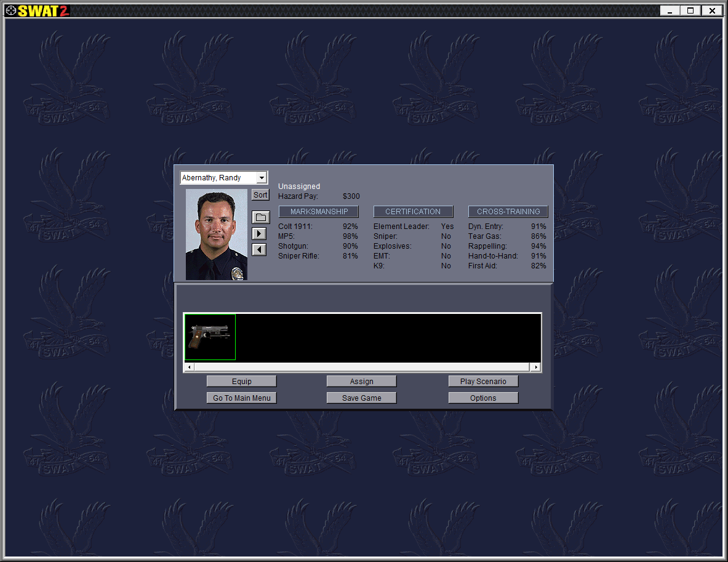Click the Hand-to-Hand 91% value
This screenshot has width=728, height=562.
[x=538, y=256]
